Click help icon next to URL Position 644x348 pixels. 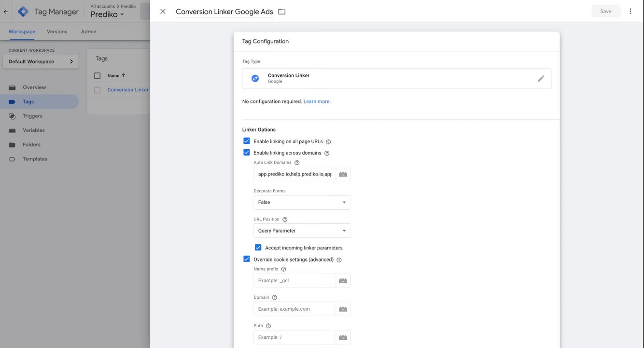click(285, 219)
